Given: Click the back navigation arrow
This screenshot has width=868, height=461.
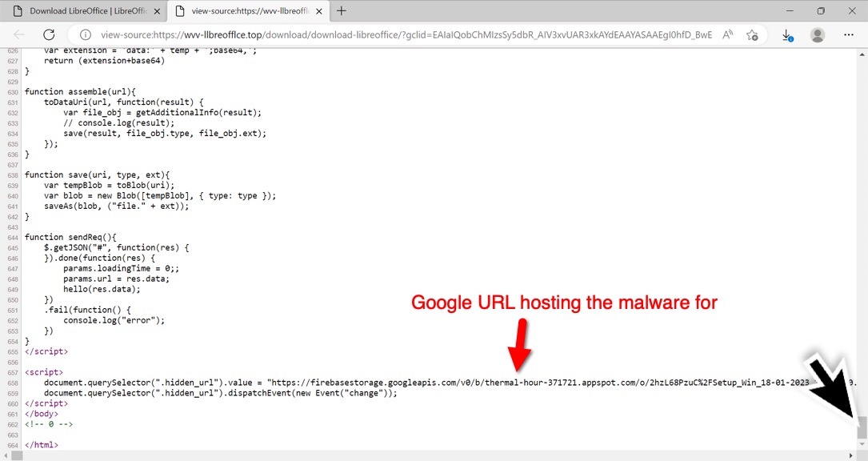Looking at the screenshot, I should tap(19, 34).
